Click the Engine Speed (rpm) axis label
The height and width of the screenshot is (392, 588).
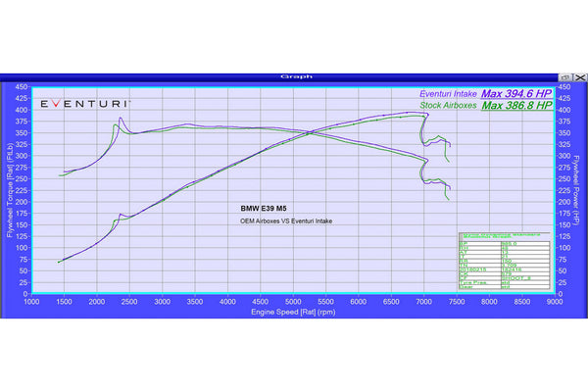[x=293, y=312]
